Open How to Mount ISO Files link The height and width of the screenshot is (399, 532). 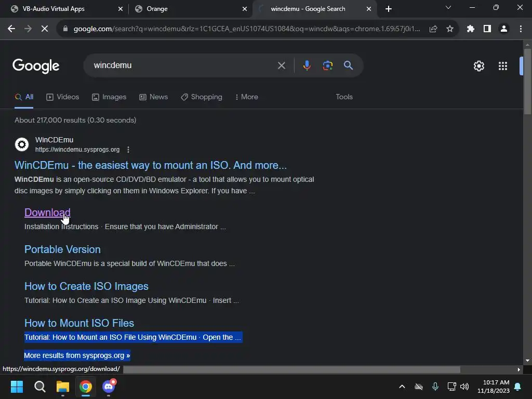[x=79, y=323]
